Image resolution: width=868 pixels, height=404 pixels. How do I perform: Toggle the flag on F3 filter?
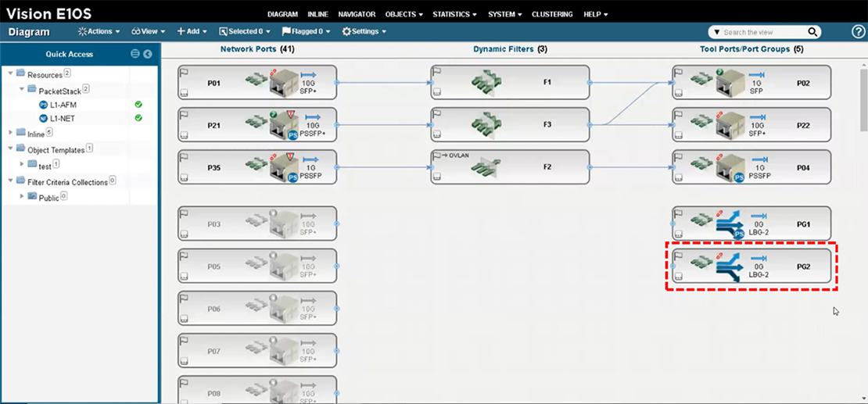click(437, 114)
